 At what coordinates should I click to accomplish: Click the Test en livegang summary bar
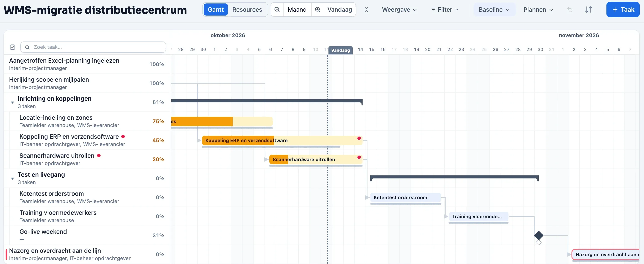click(x=454, y=177)
